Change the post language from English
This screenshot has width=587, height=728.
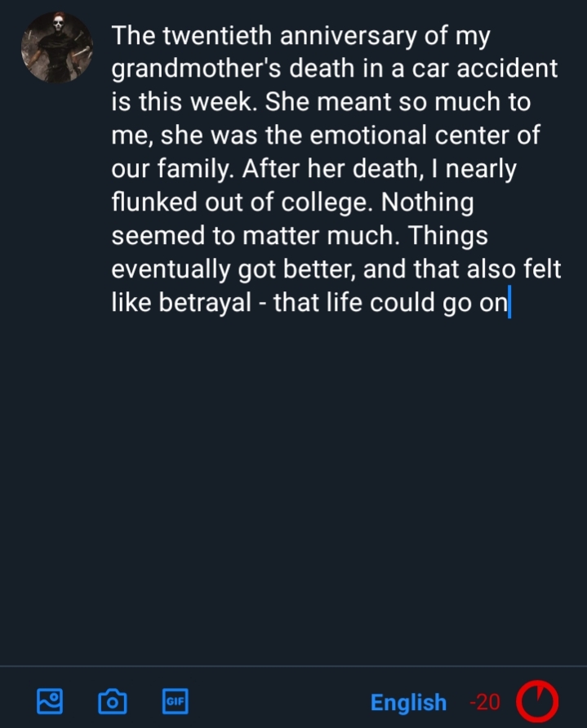408,702
